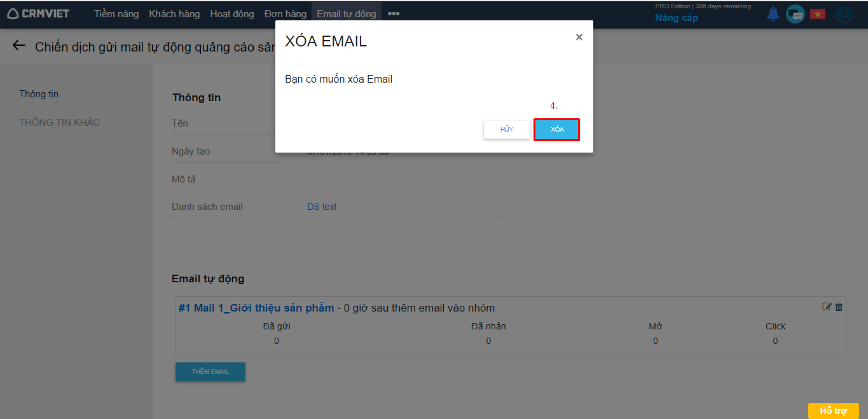The height and width of the screenshot is (419, 868).
Task: Open the Khách hàng menu
Action: [174, 13]
